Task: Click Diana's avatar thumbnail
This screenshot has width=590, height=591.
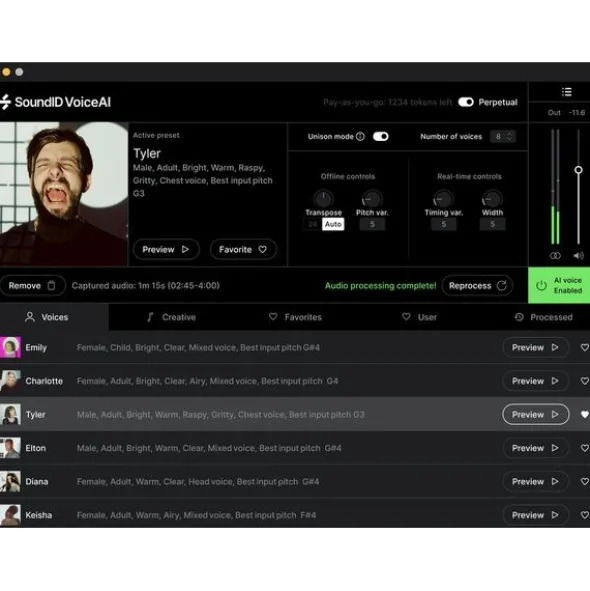Action: [10, 482]
